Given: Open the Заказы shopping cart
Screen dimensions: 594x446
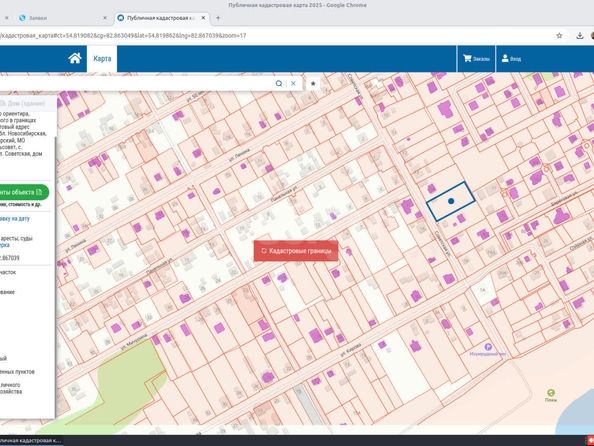Looking at the screenshot, I should pyautogui.click(x=476, y=58).
